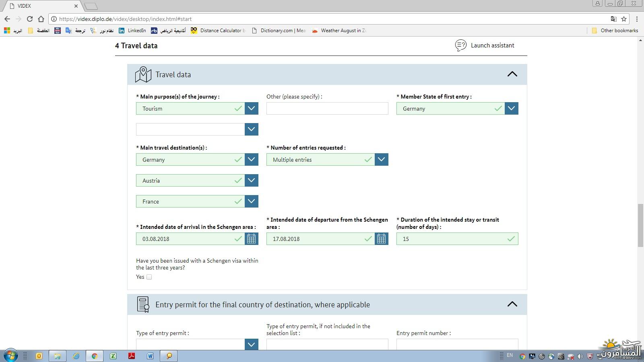644x362 pixels.
Task: Open the Microsoft bookmark icon at bar start
Action: click(7, 31)
